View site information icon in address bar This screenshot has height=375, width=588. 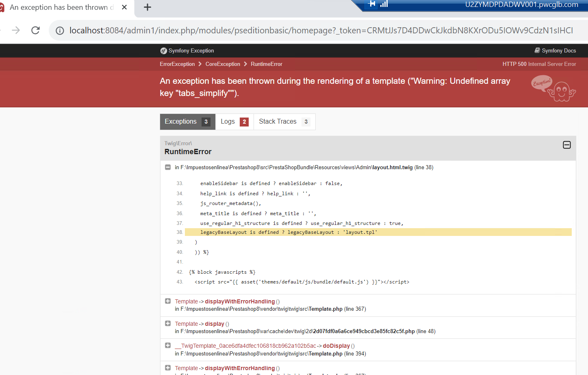(x=60, y=31)
